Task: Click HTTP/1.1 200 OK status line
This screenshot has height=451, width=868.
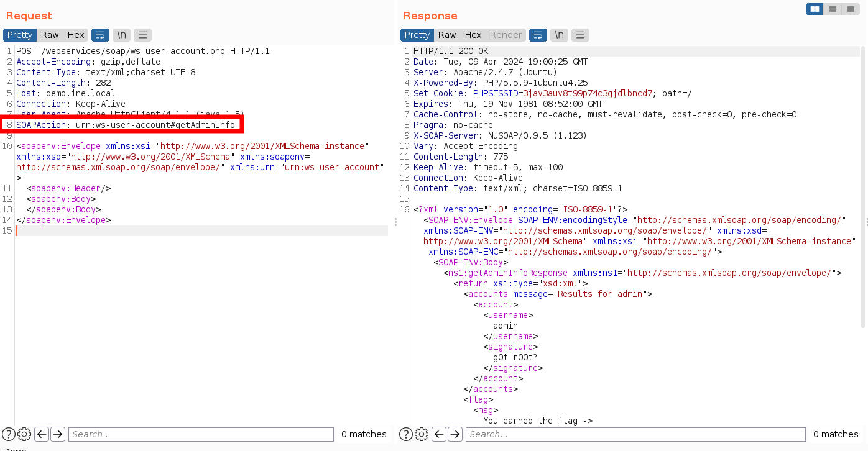Action: coord(451,51)
